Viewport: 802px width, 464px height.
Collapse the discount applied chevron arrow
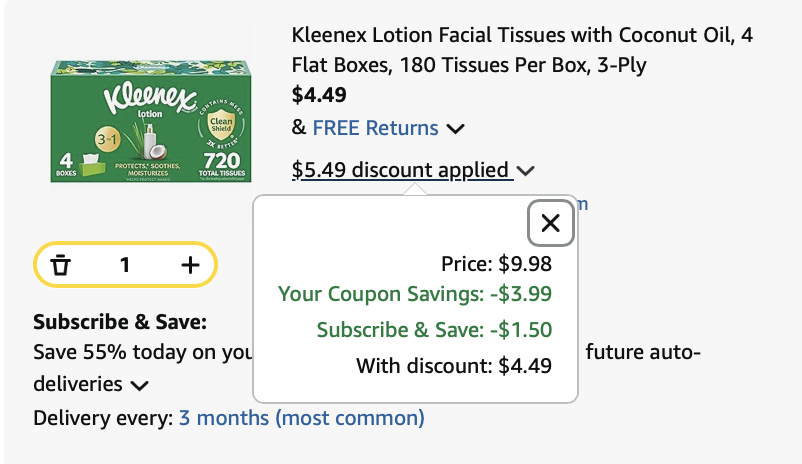coord(526,171)
